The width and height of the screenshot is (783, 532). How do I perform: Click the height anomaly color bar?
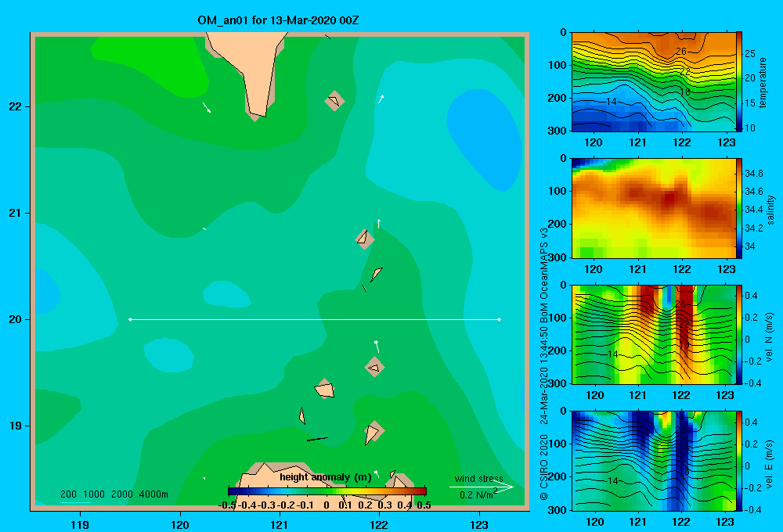327,491
